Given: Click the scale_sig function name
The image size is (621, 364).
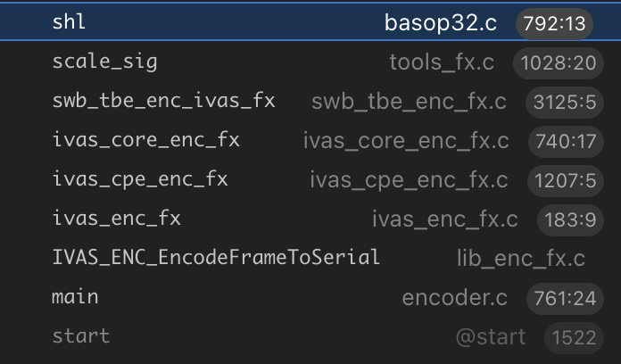Looking at the screenshot, I should click(104, 62).
